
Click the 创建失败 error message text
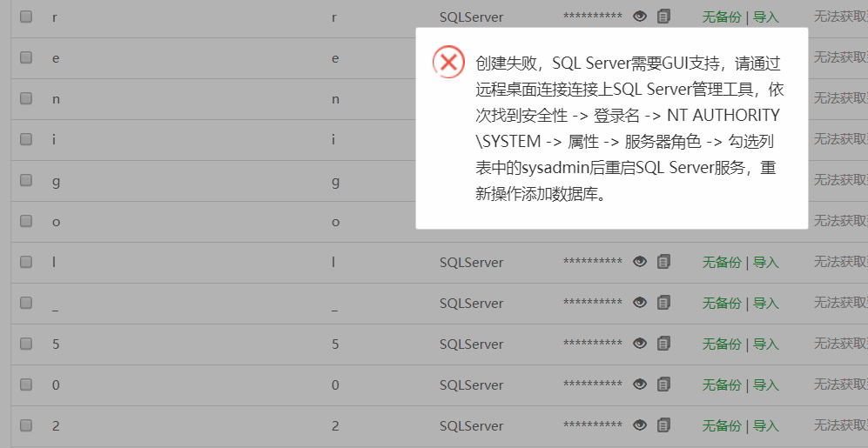pyautogui.click(x=629, y=129)
